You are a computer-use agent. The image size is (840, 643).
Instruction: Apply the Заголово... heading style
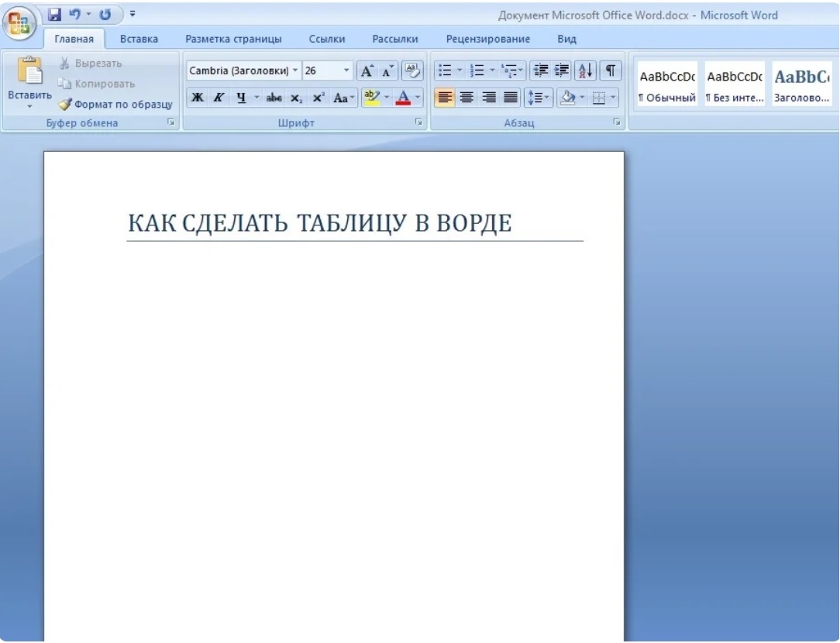tap(802, 84)
